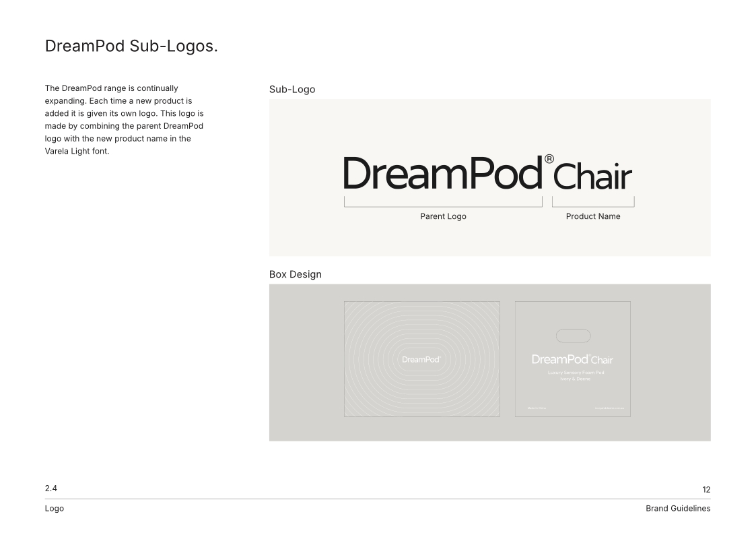Image resolution: width=756 pixels, height=535 pixels.
Task: Click the 'DreamPod Sub-Logos.' page title
Action: tap(131, 46)
